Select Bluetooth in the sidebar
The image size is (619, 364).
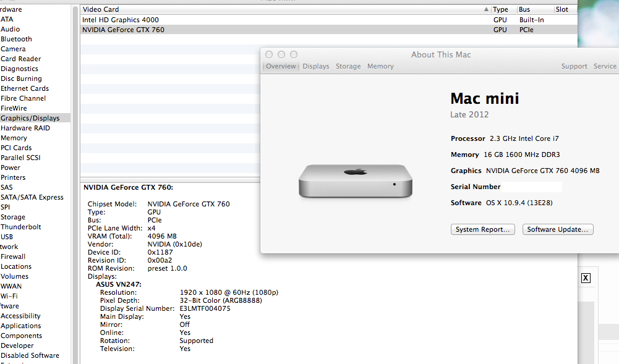point(16,39)
